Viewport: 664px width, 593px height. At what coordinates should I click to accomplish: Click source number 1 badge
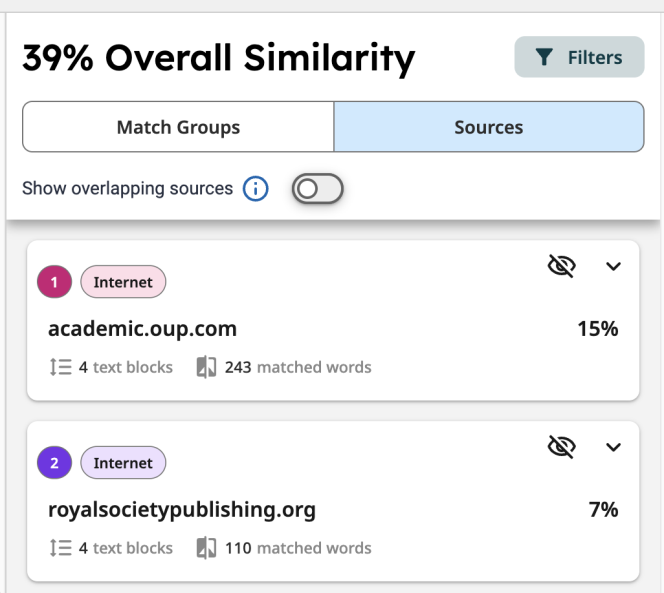click(54, 282)
